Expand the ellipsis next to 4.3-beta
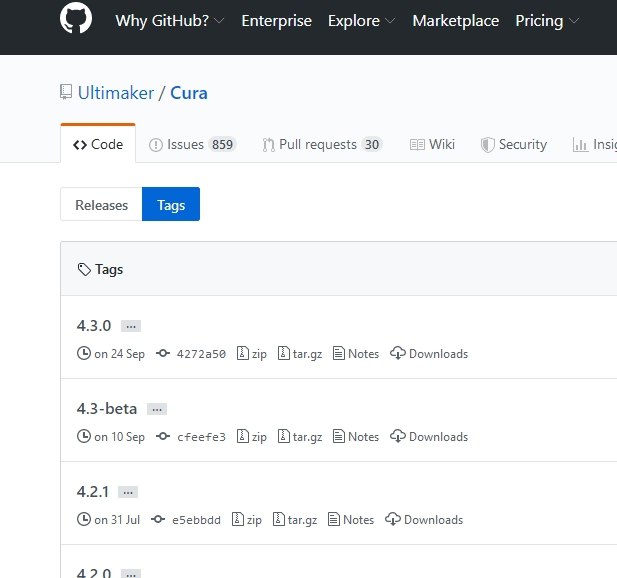The width and height of the screenshot is (617, 578). point(157,409)
